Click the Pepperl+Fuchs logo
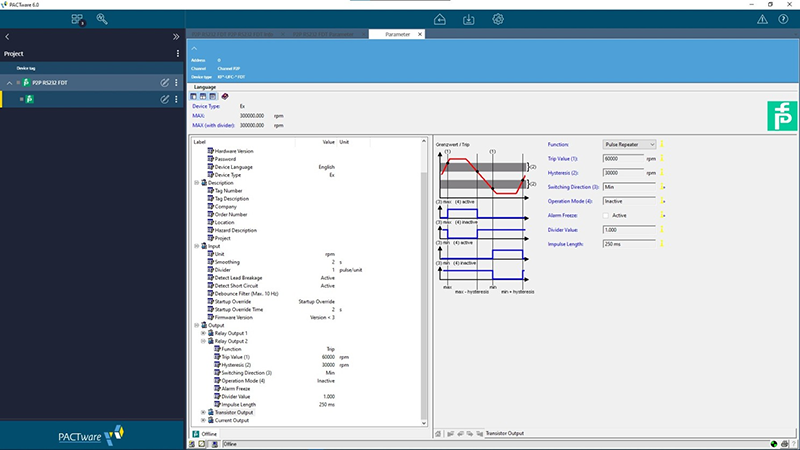This screenshot has height=450, width=800. 782,116
